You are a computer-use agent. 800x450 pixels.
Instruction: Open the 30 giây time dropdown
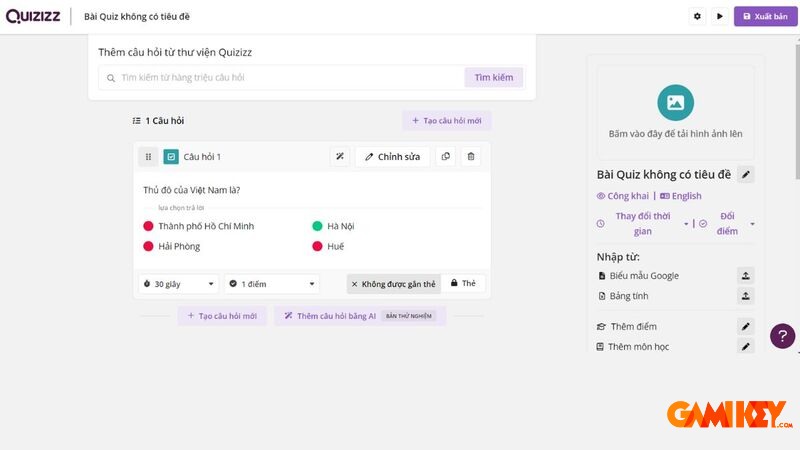coord(178,284)
